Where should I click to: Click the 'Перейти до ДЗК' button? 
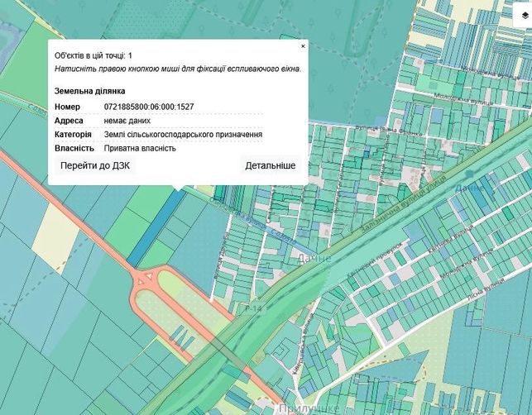point(95,165)
